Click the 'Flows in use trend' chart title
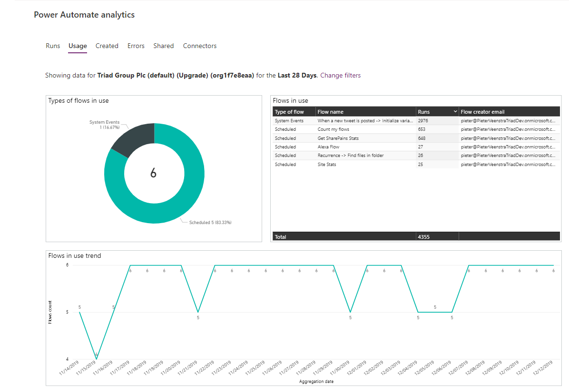The width and height of the screenshot is (569, 392). [x=75, y=255]
